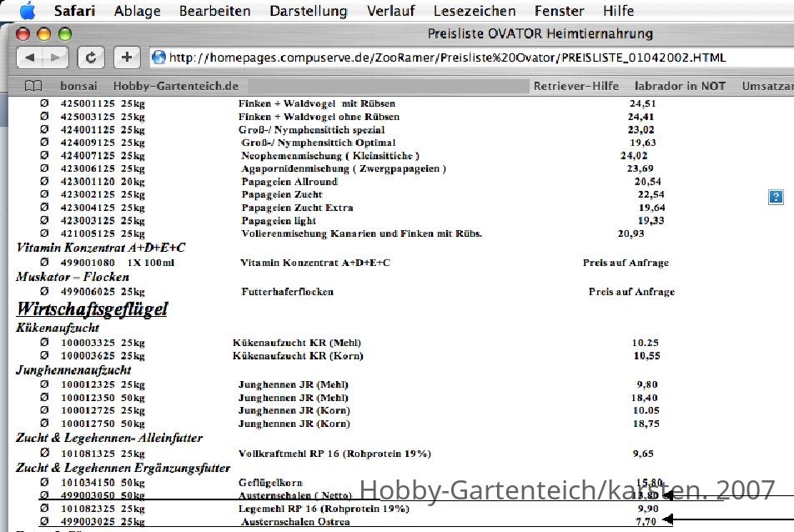The image size is (794, 532).
Task: Open the Lesezeichen menu
Action: (x=475, y=11)
